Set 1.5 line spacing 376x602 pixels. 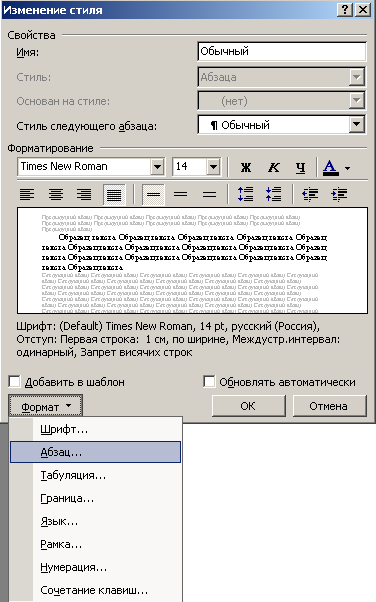point(181,194)
